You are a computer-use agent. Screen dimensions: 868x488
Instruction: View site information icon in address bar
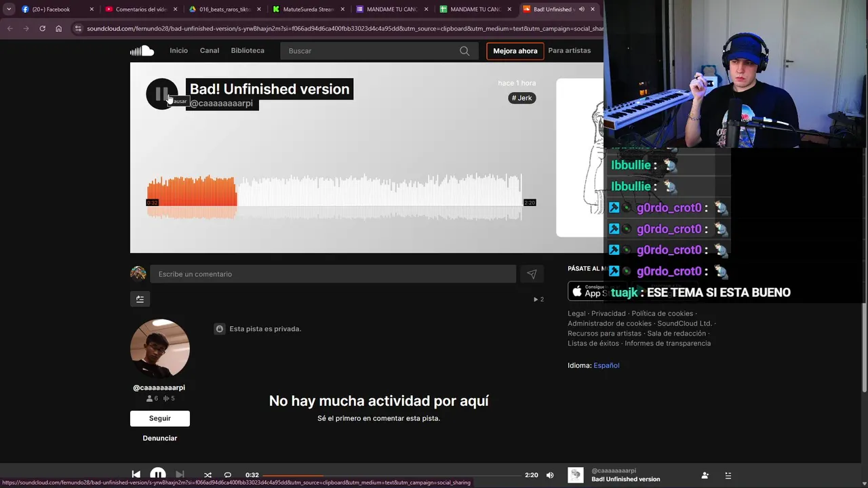click(78, 28)
